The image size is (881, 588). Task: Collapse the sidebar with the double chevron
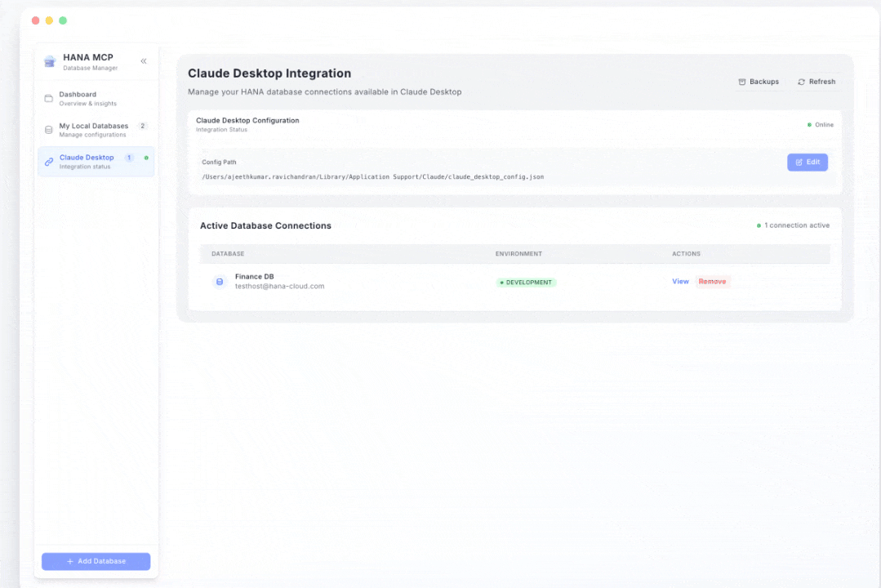pos(144,61)
